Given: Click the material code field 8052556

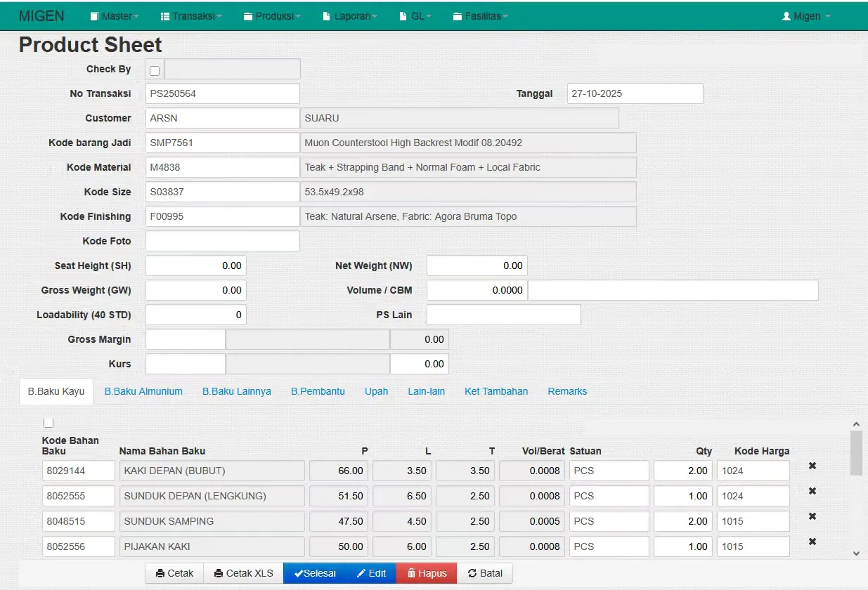Looking at the screenshot, I should 79,546.
